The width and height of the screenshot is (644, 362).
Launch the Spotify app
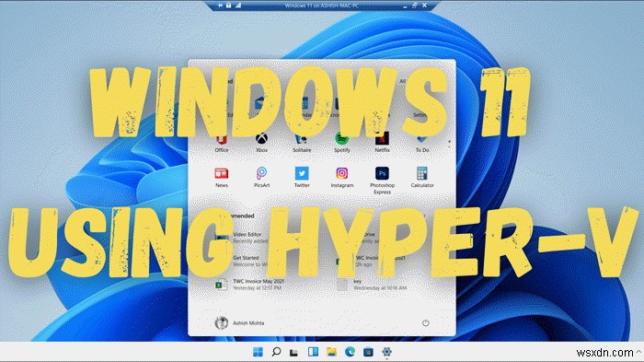tap(341, 143)
